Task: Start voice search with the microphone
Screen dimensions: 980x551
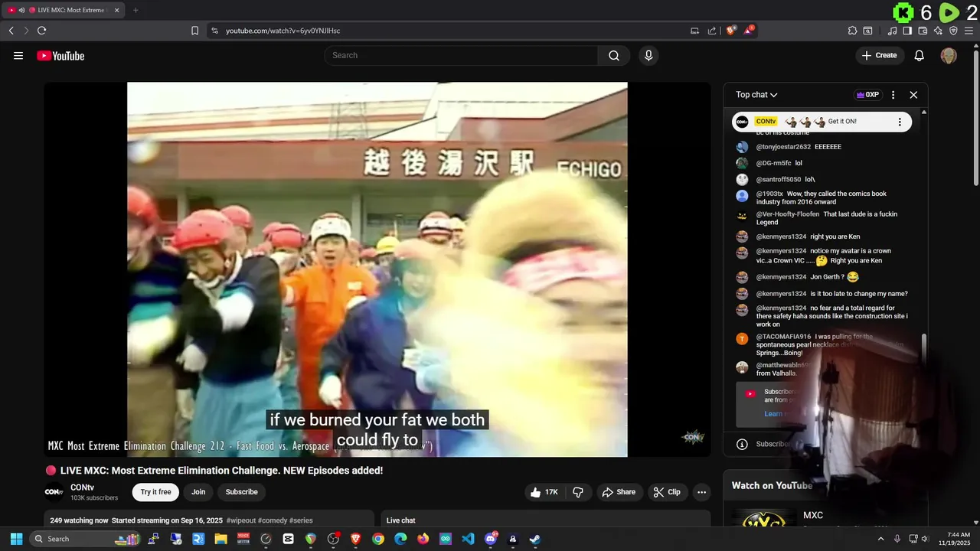Action: click(648, 55)
